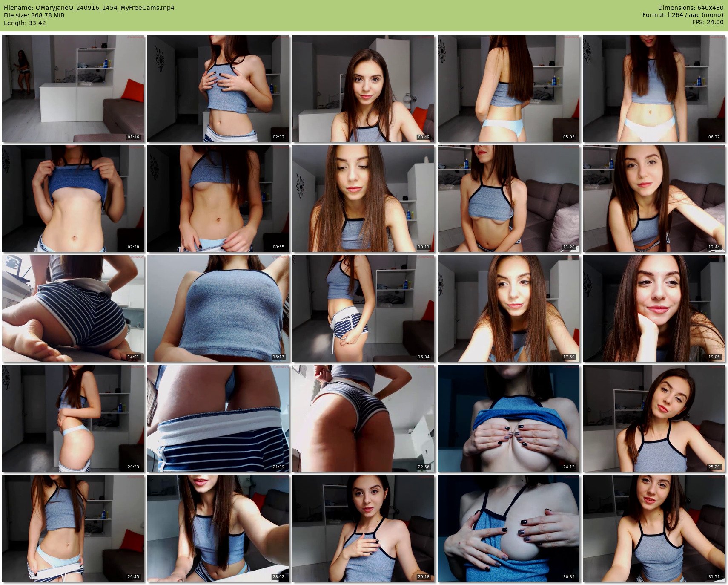Click the Length 33:42 text
The width and height of the screenshot is (728, 585).
pyautogui.click(x=25, y=23)
